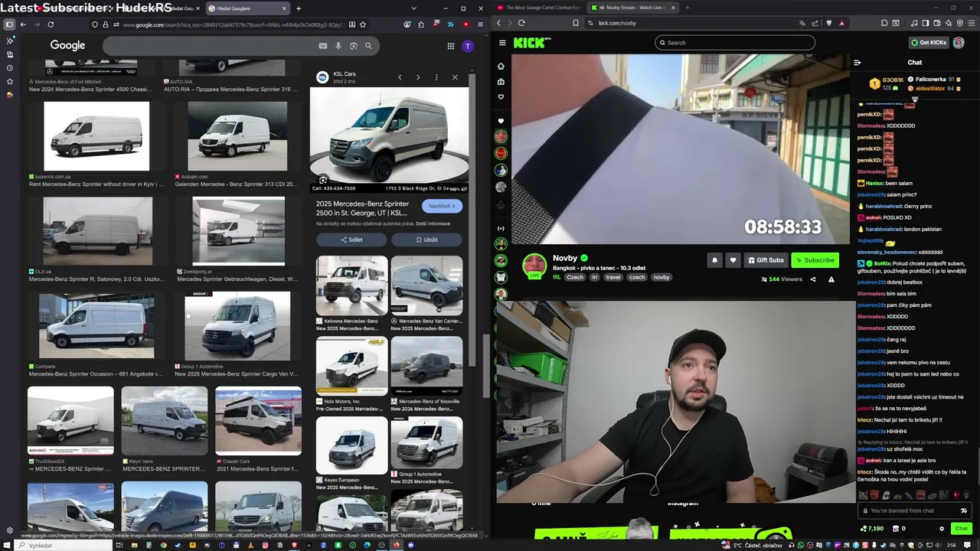This screenshot has width=980, height=551.
Task: Click the Kick Search field
Action: pyautogui.click(x=735, y=43)
